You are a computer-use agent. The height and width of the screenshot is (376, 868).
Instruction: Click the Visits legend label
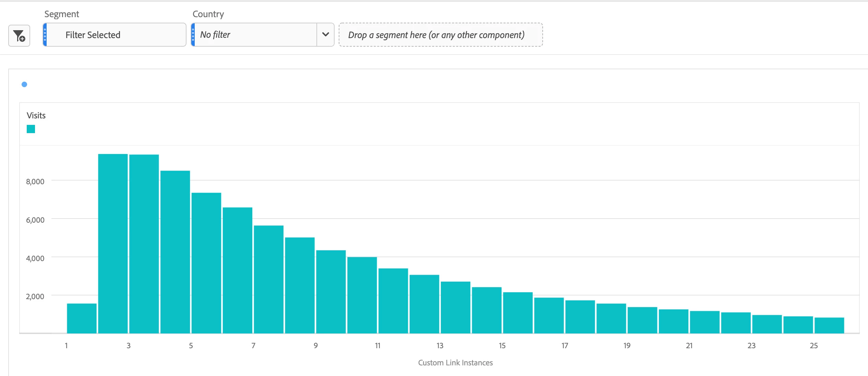click(x=36, y=115)
